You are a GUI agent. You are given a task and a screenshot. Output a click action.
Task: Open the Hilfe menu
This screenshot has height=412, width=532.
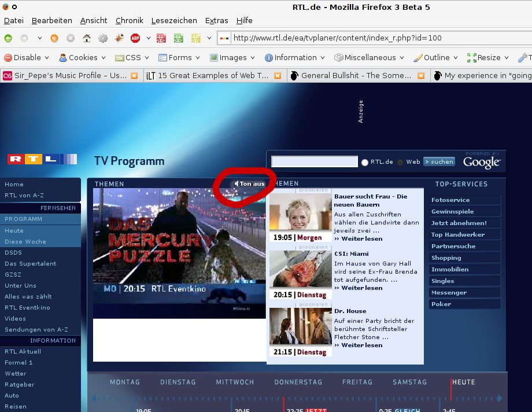tap(244, 21)
